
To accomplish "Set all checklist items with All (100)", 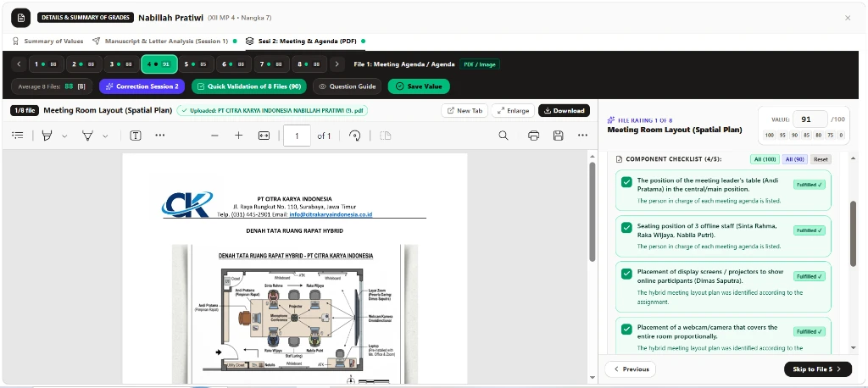I will pos(765,159).
